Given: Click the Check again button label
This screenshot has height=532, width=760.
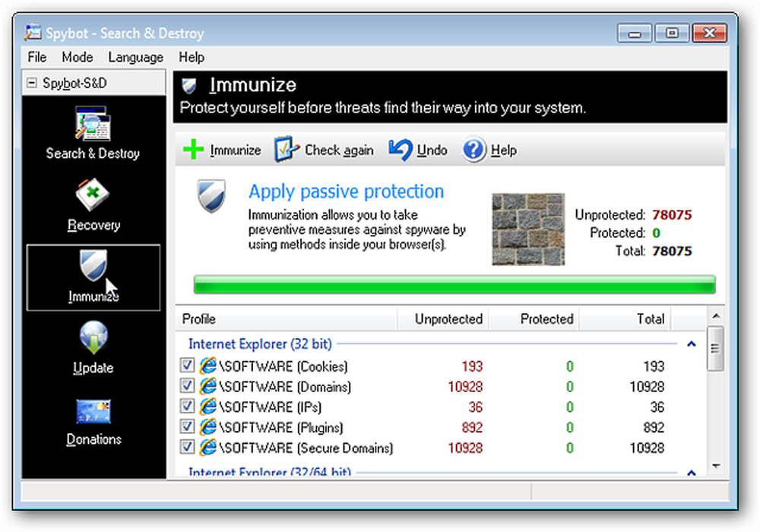Looking at the screenshot, I should [339, 150].
